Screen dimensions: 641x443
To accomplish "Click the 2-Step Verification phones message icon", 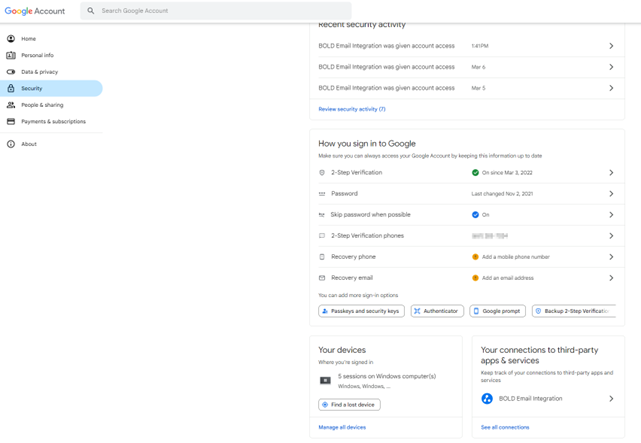I will click(322, 236).
